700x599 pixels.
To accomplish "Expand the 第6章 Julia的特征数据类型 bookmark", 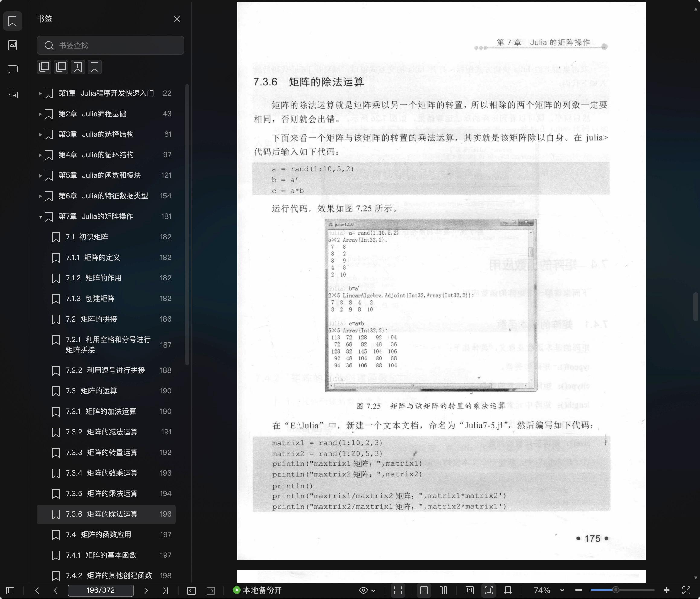I will (40, 196).
